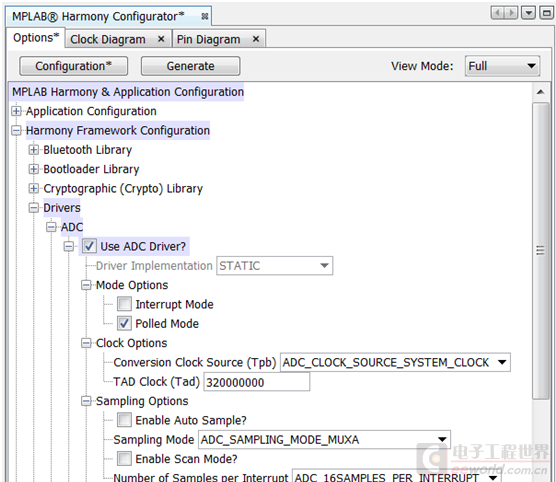Click the Configuration button
The height and width of the screenshot is (482, 556).
(73, 66)
